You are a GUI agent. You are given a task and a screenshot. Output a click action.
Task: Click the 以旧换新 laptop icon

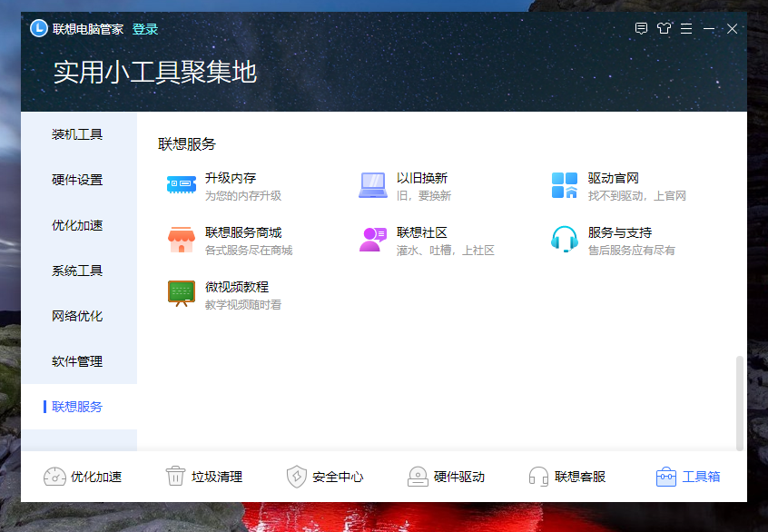[x=373, y=185]
